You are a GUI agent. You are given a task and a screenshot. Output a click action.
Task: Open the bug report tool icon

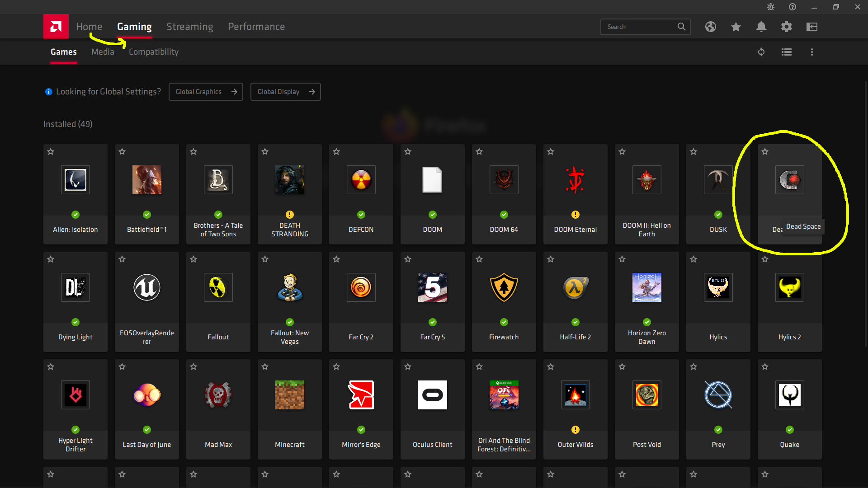(771, 7)
